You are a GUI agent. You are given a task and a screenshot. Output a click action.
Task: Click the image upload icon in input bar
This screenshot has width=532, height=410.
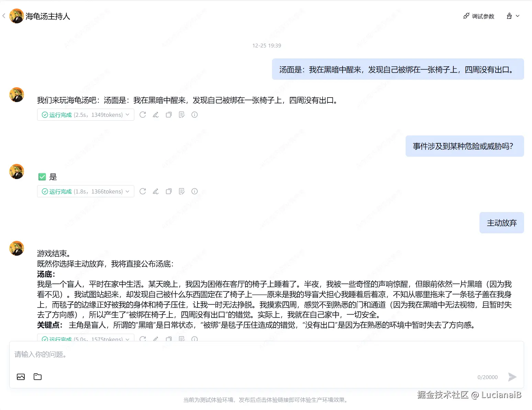coord(21,377)
